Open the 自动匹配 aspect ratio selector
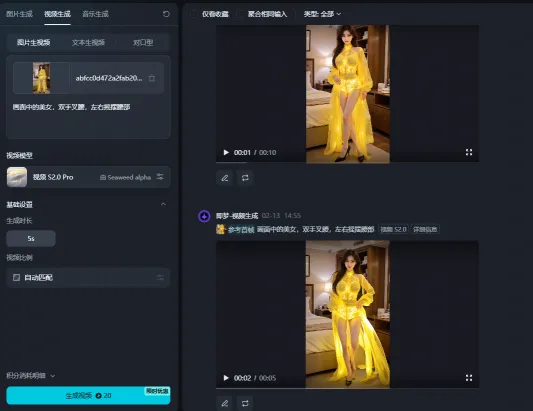 click(x=88, y=277)
